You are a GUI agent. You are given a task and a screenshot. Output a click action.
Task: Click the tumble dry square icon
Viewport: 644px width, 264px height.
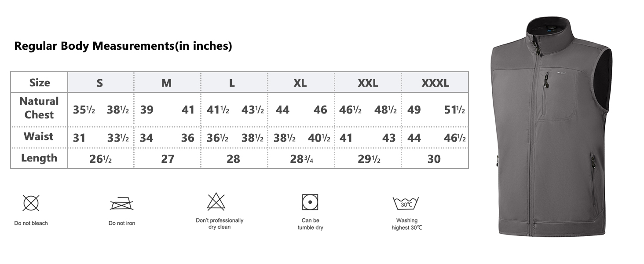(310, 202)
